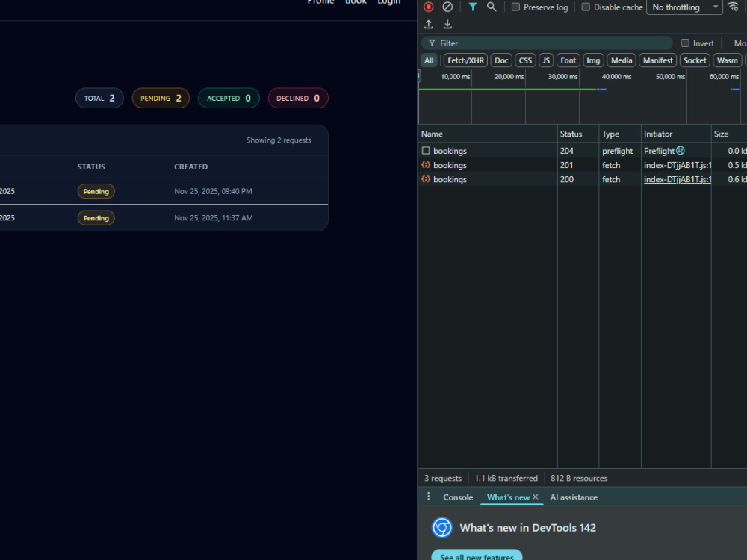Open initiator link of 200 request
The width and height of the screenshot is (747, 560).
[677, 179]
